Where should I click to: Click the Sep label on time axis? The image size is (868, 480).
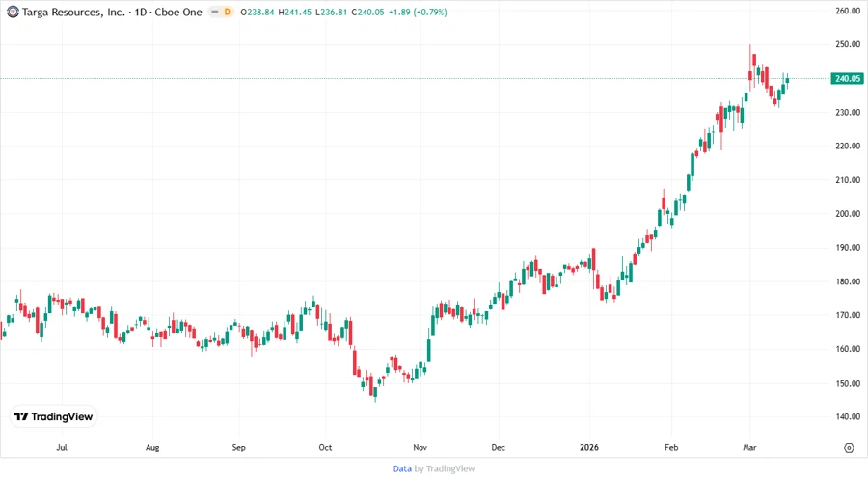click(238, 447)
